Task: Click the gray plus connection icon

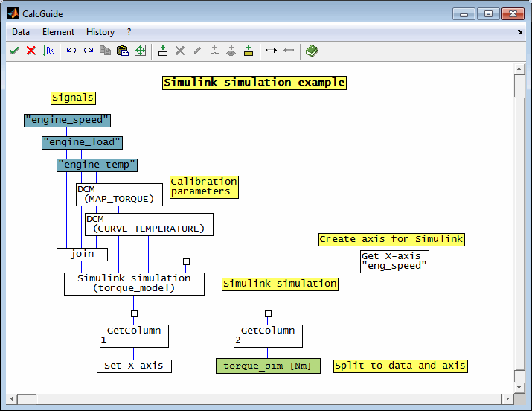Action: (x=214, y=51)
